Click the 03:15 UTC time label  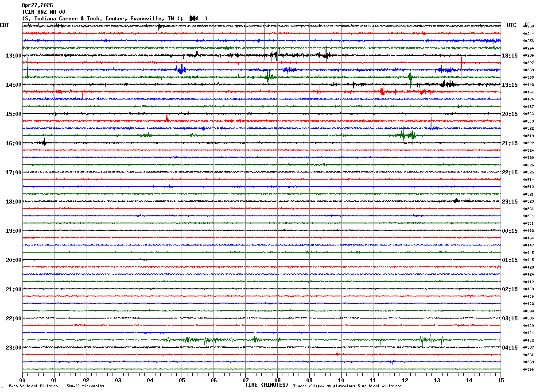pos(510,319)
